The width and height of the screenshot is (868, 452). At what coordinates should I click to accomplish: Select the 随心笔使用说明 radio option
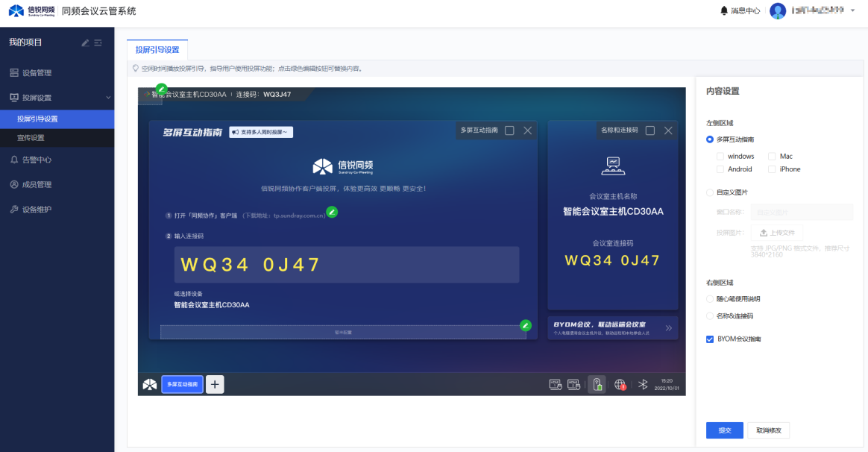click(710, 299)
